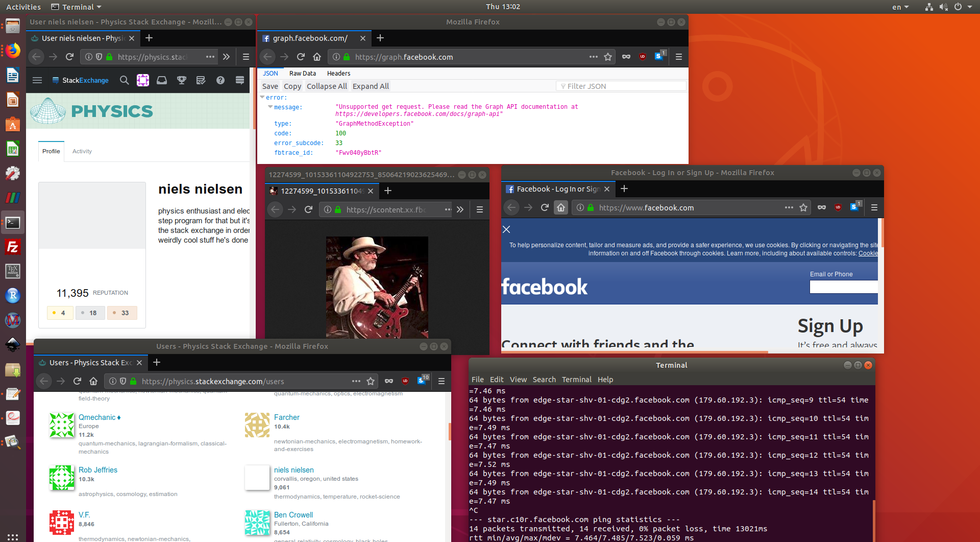Click Expand All in JSON viewer
This screenshot has width=980, height=542.
[x=371, y=86]
